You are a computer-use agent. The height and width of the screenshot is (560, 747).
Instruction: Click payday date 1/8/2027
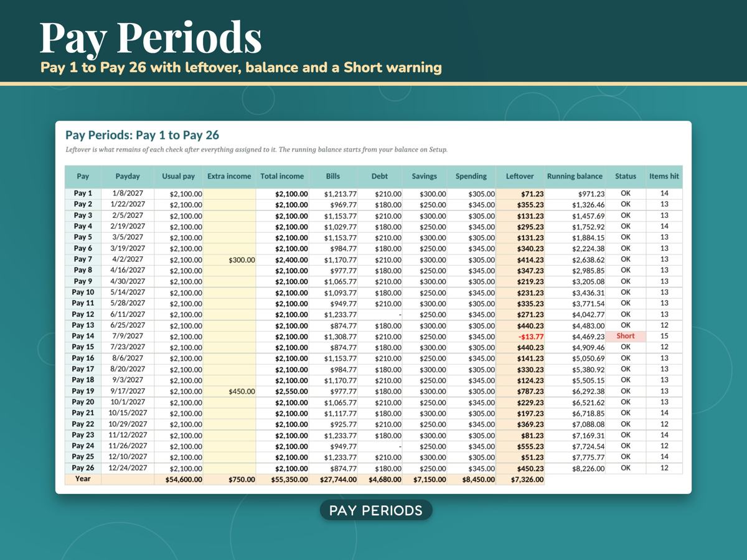[x=128, y=194]
